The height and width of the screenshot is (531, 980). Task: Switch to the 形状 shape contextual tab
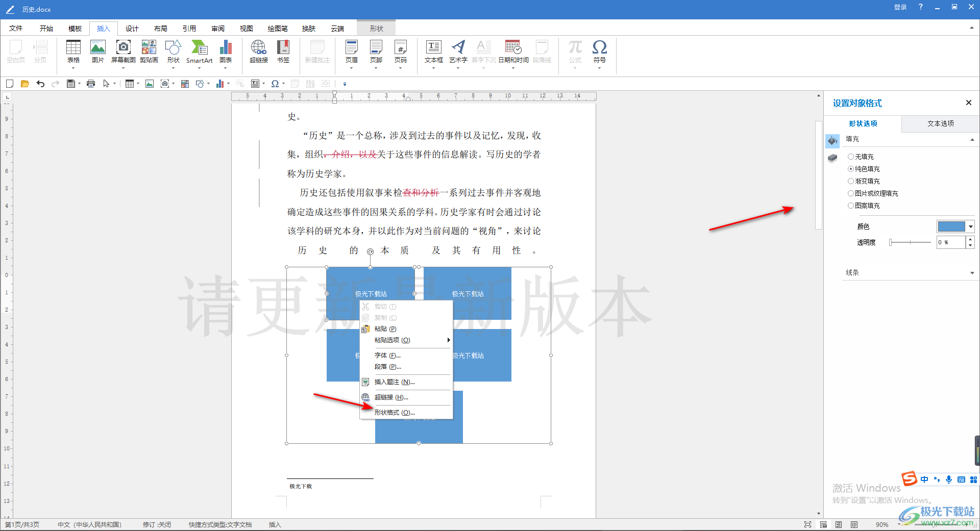[x=377, y=29]
